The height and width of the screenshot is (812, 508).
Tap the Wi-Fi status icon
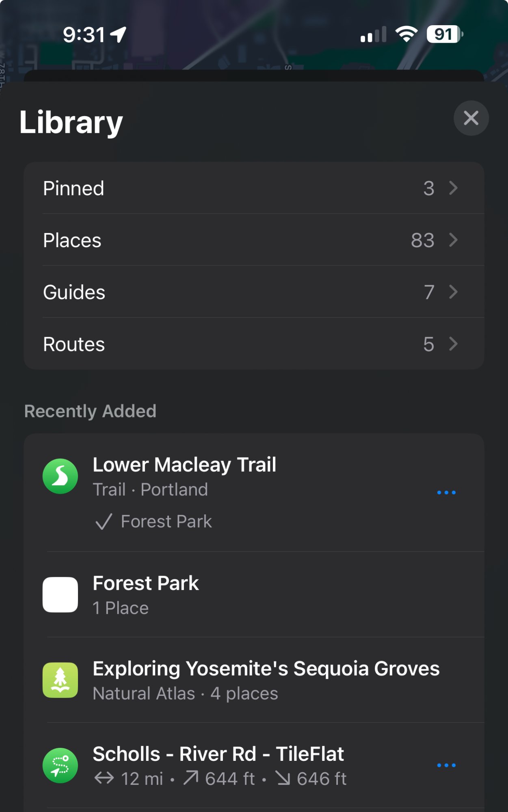click(406, 35)
